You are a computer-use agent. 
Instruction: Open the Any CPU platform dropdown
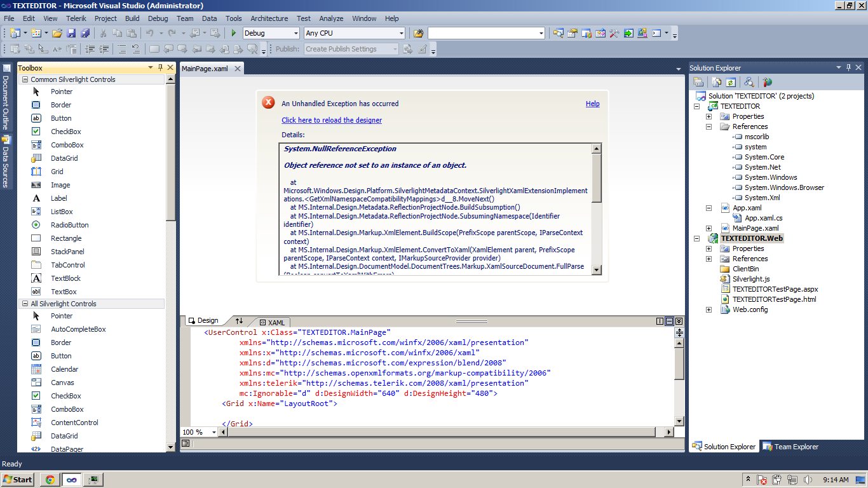click(x=401, y=33)
